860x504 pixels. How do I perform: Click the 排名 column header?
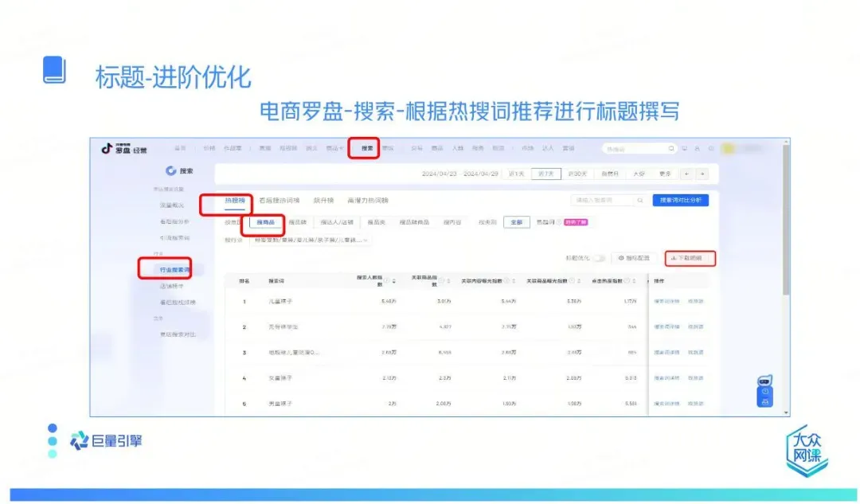click(244, 281)
